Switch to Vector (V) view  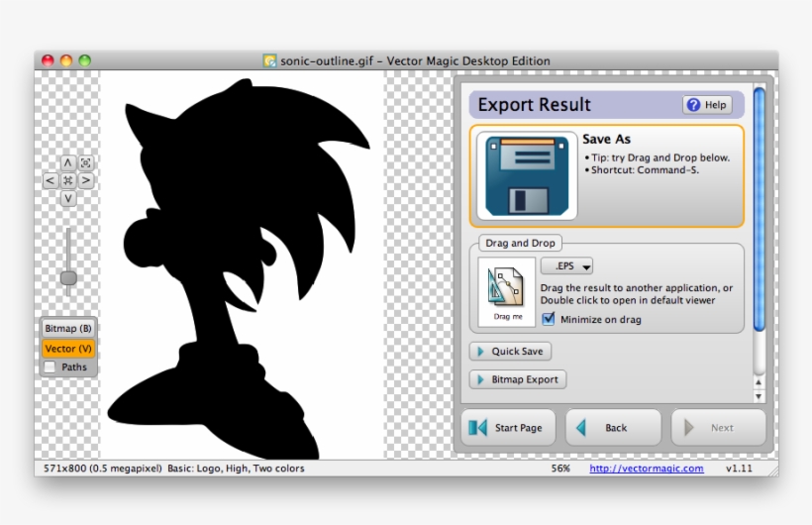pos(68,349)
